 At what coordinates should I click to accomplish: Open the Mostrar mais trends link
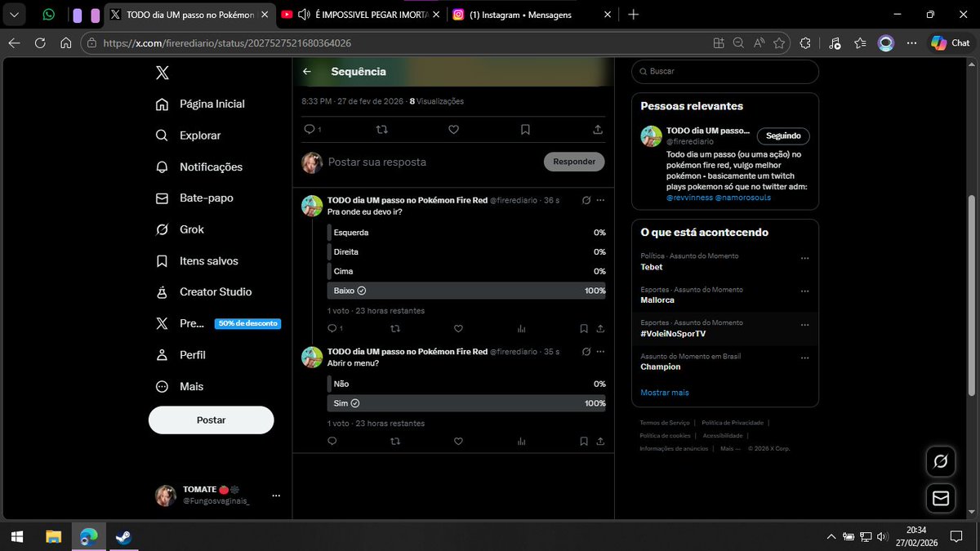(665, 393)
